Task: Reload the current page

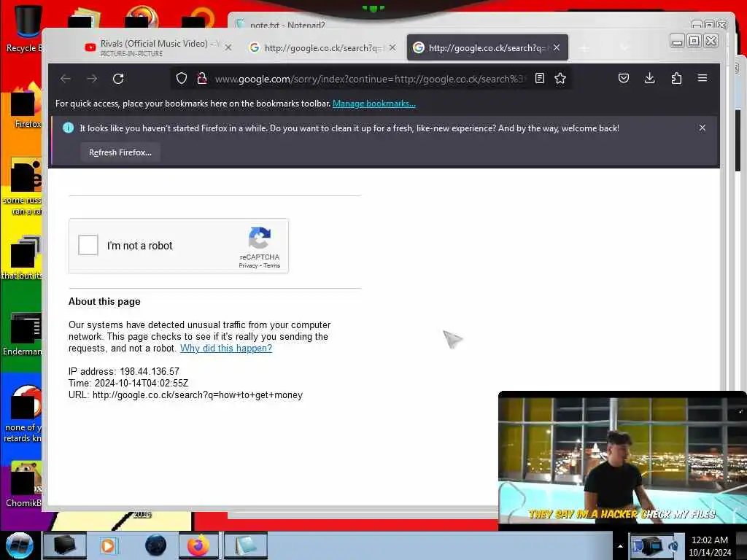Action: coord(118,79)
